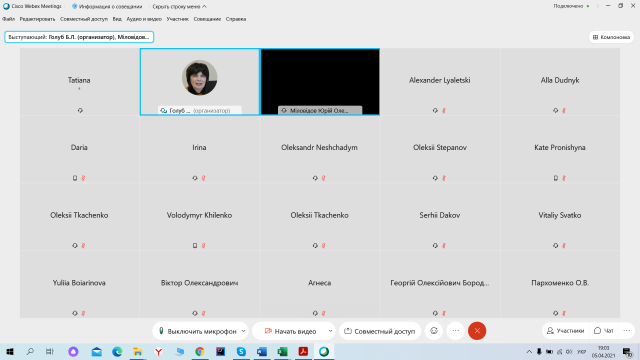
Task: Click Совместный доступ share button
Action: click(380, 331)
